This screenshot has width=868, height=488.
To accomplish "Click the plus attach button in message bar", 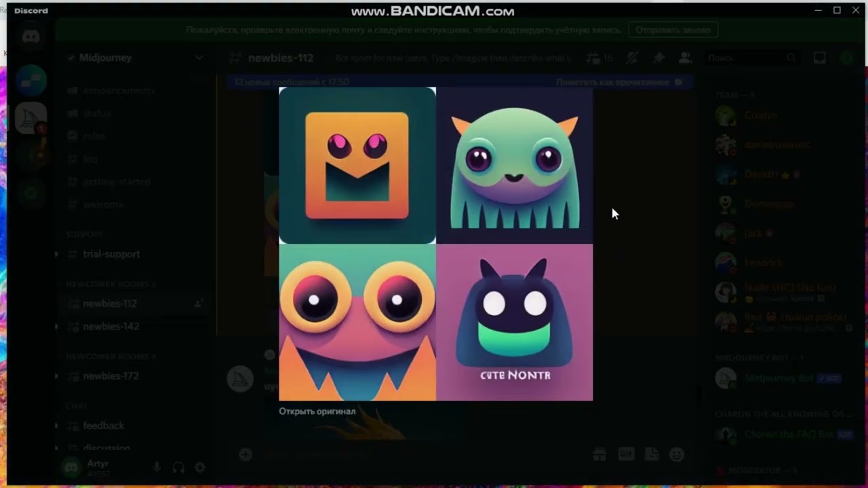I will 245,455.
